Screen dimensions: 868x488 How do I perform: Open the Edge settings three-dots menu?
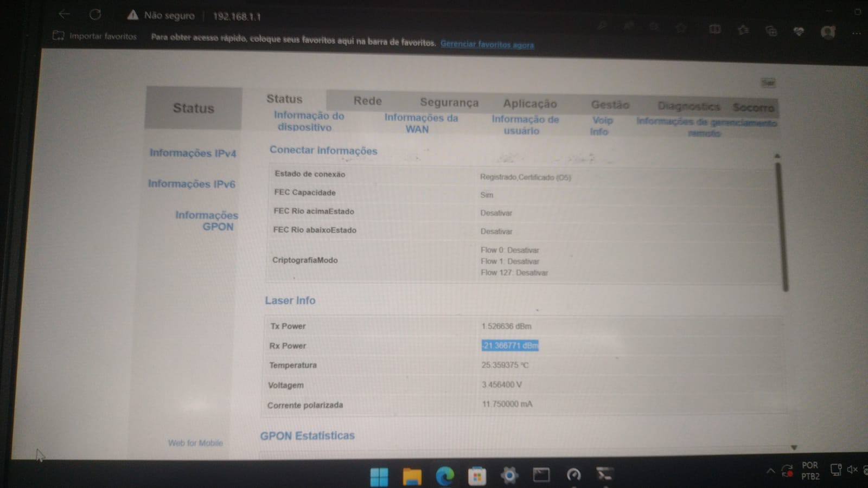(x=856, y=33)
